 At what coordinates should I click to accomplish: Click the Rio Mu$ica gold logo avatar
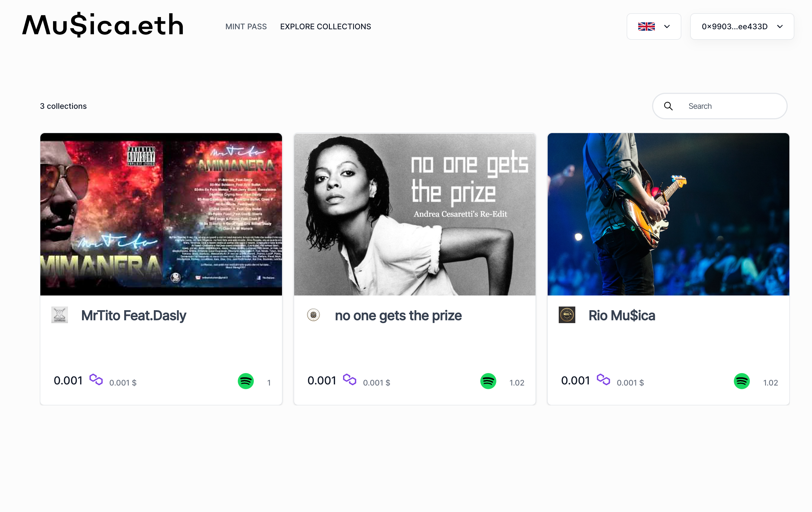[567, 315]
